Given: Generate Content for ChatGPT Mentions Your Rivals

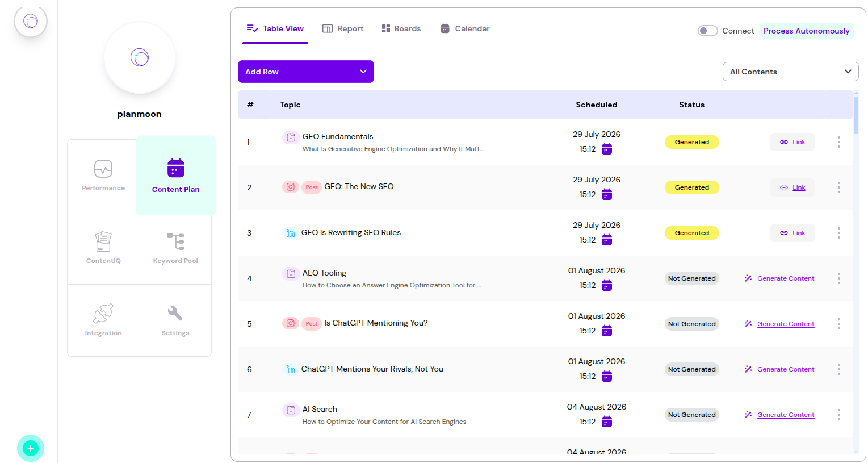Looking at the screenshot, I should (779, 369).
